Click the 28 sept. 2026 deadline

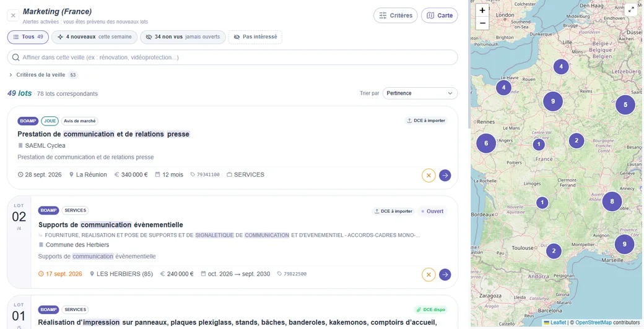(x=40, y=175)
